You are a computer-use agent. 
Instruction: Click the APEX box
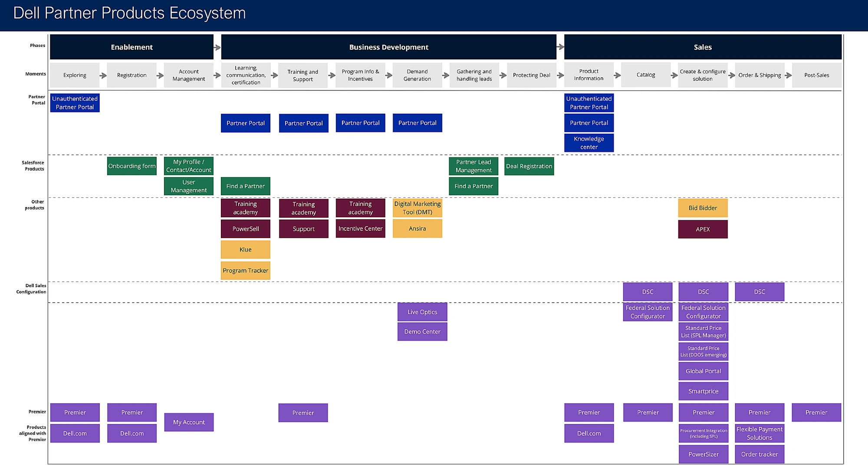pyautogui.click(x=703, y=229)
